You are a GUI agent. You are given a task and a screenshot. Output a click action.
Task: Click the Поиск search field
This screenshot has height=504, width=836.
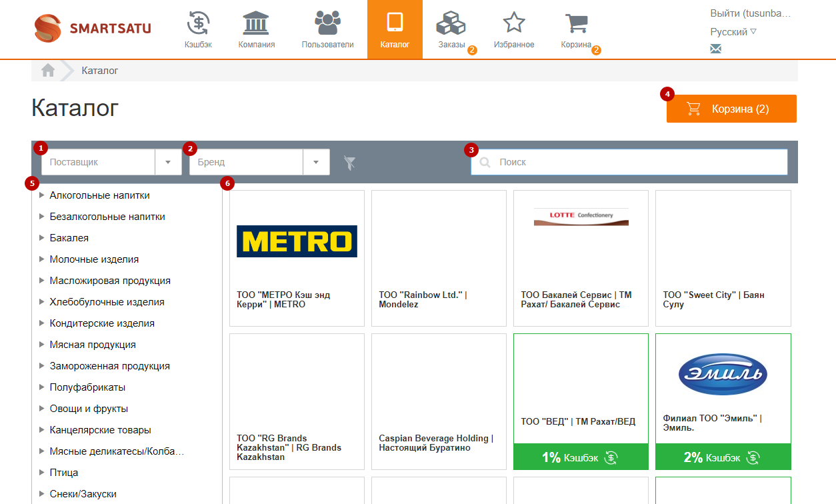point(629,162)
